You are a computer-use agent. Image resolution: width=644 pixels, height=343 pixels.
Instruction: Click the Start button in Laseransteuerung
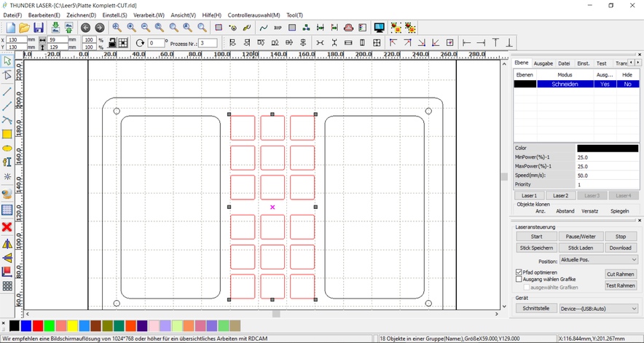536,237
